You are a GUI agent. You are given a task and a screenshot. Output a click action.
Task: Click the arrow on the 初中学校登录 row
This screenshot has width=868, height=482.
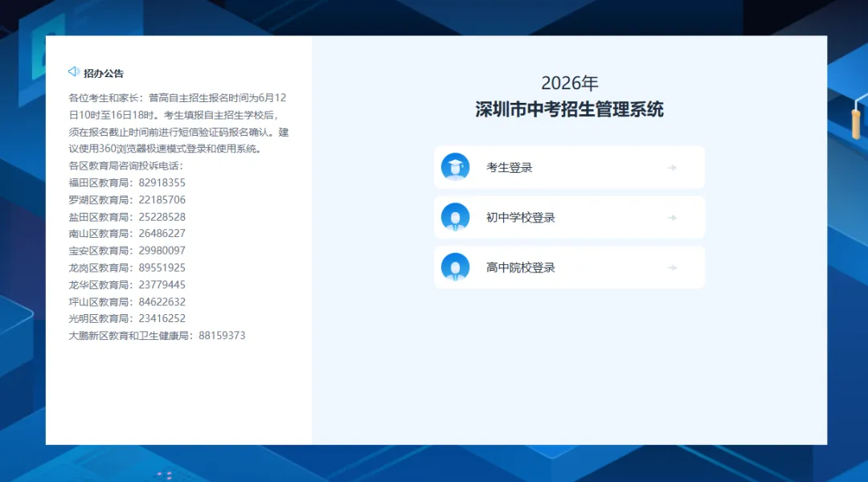pos(672,218)
